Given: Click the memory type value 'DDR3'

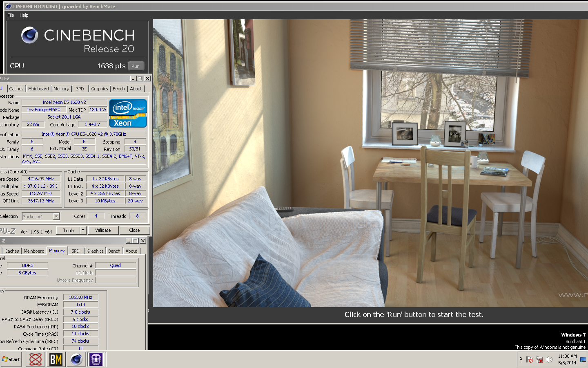Looking at the screenshot, I should point(27,265).
